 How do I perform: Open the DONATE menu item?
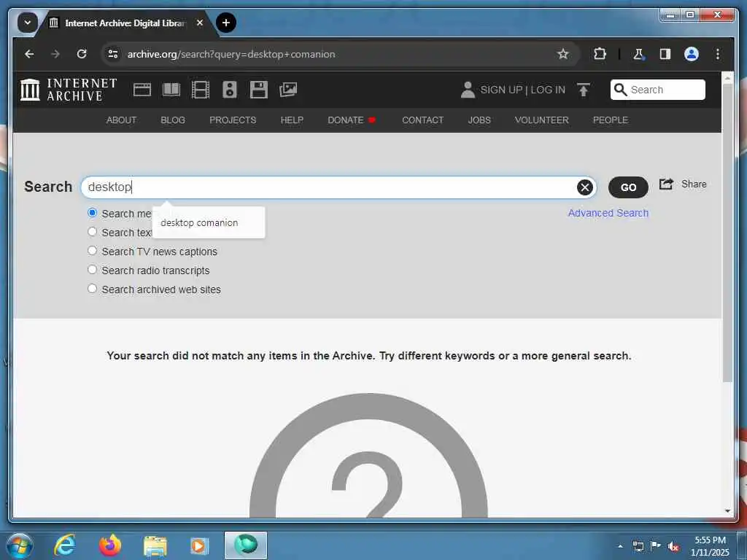(352, 120)
